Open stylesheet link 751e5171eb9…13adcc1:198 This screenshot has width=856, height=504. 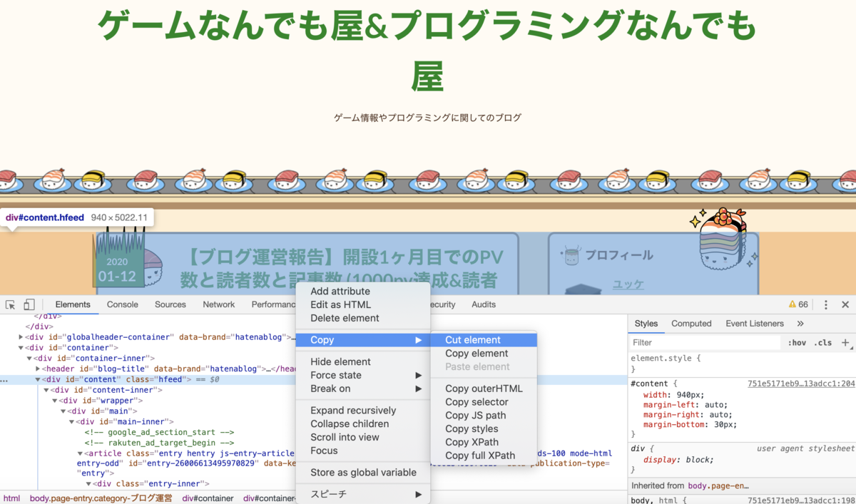pyautogui.click(x=801, y=500)
